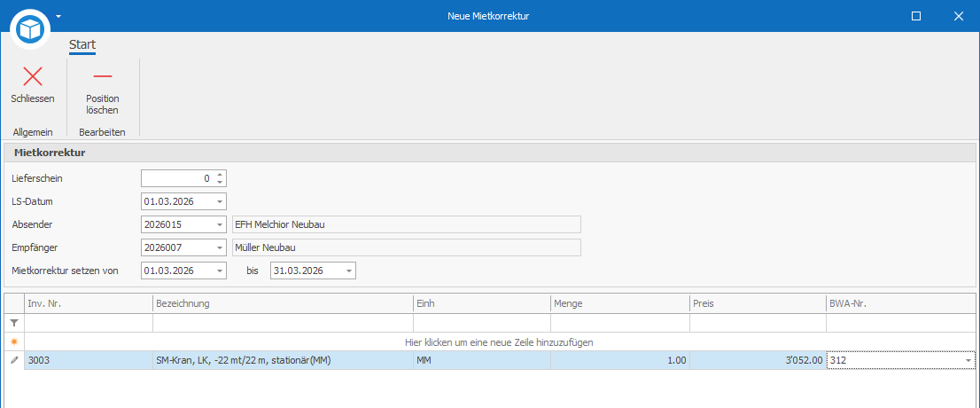The image size is (980, 408).
Task: Maximize the Neue Mietkorrektur window
Action: coord(916,16)
